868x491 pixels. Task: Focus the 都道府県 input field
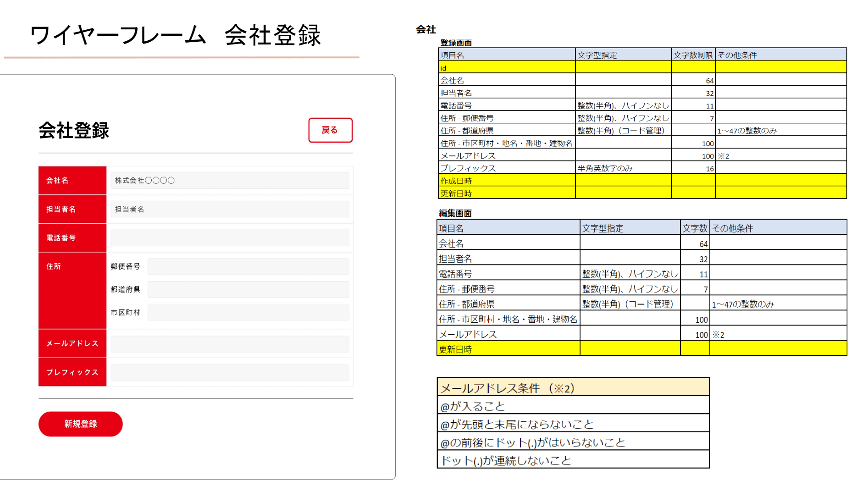(248, 290)
